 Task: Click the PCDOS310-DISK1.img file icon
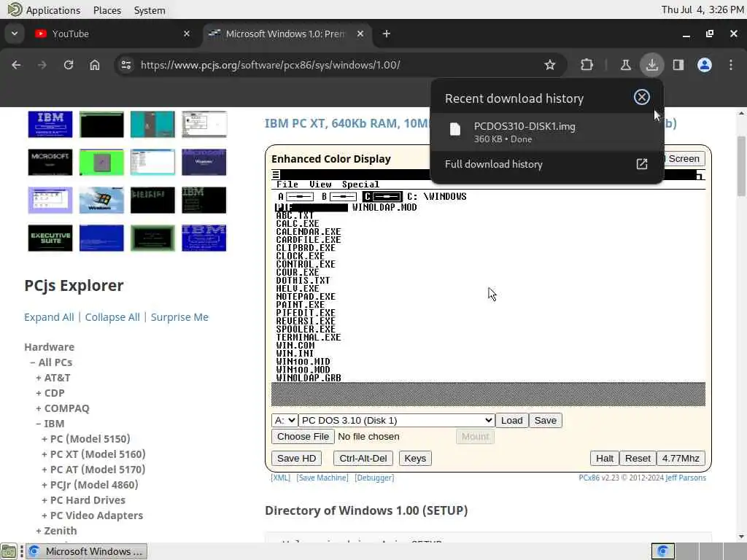455,129
